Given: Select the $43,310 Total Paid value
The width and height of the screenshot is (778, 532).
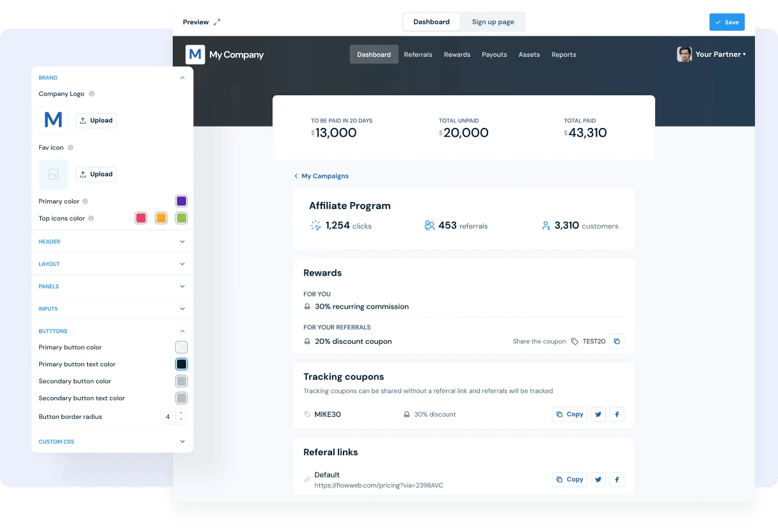Looking at the screenshot, I should coord(585,133).
